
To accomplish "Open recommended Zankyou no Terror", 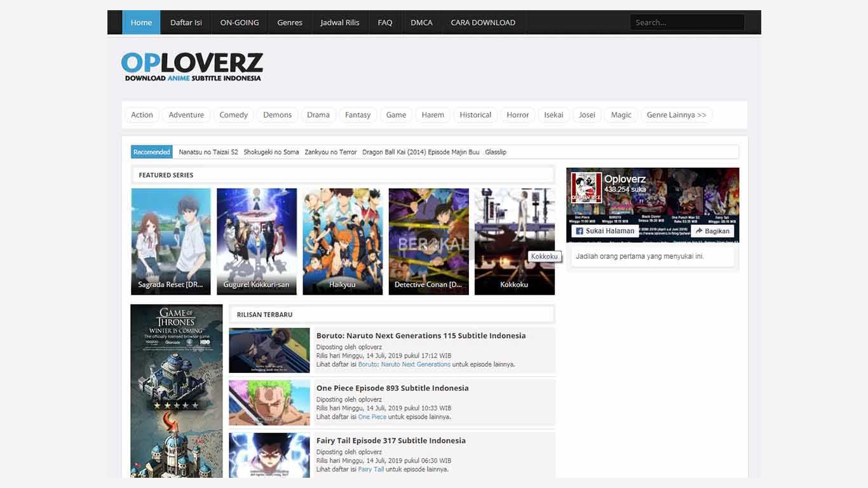I will 330,152.
